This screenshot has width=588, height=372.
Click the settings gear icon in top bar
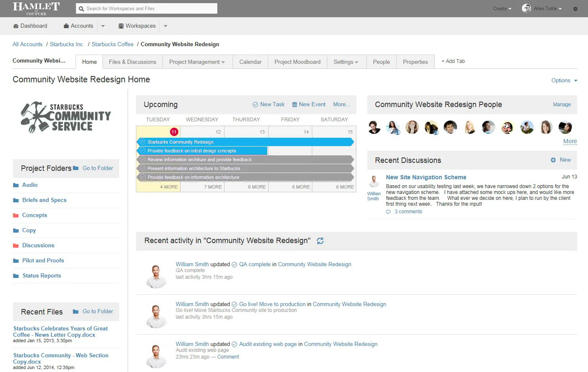coord(575,9)
